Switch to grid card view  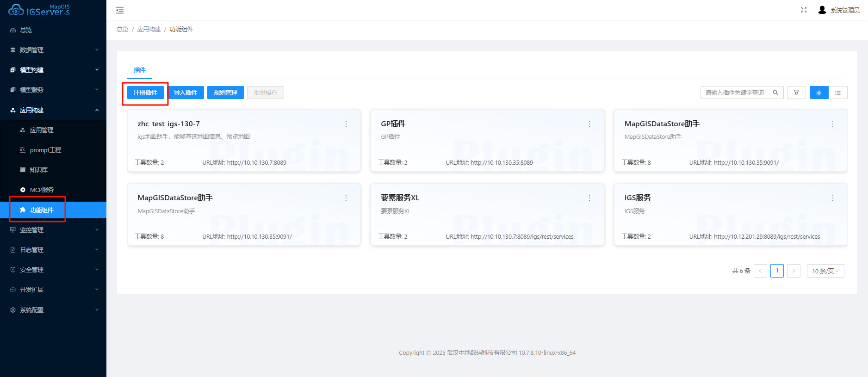point(819,93)
